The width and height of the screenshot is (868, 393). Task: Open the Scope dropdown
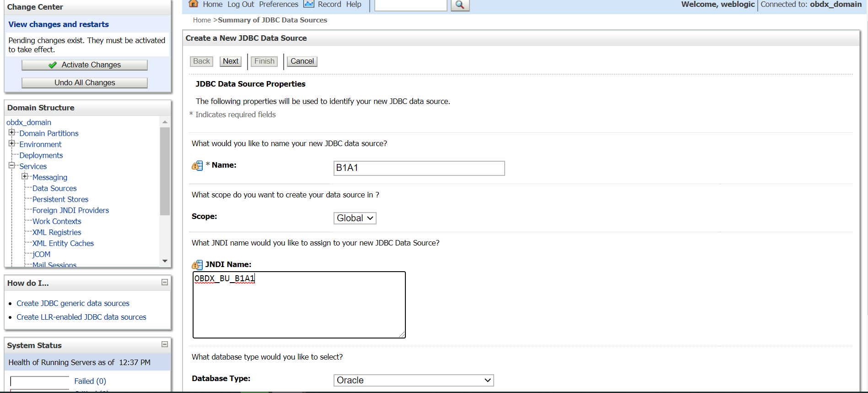tap(355, 218)
